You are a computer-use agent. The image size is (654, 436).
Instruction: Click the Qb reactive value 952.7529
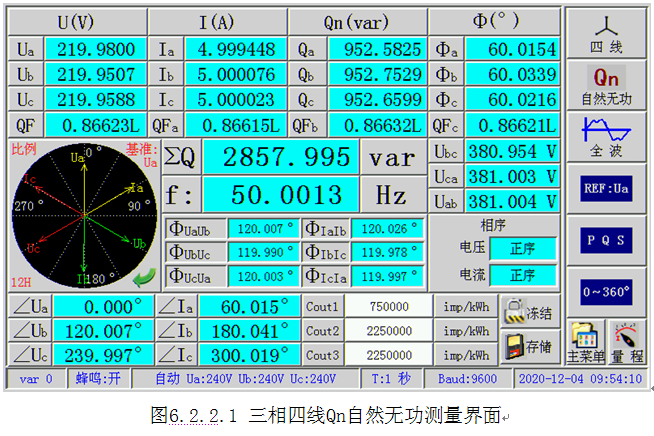click(377, 75)
